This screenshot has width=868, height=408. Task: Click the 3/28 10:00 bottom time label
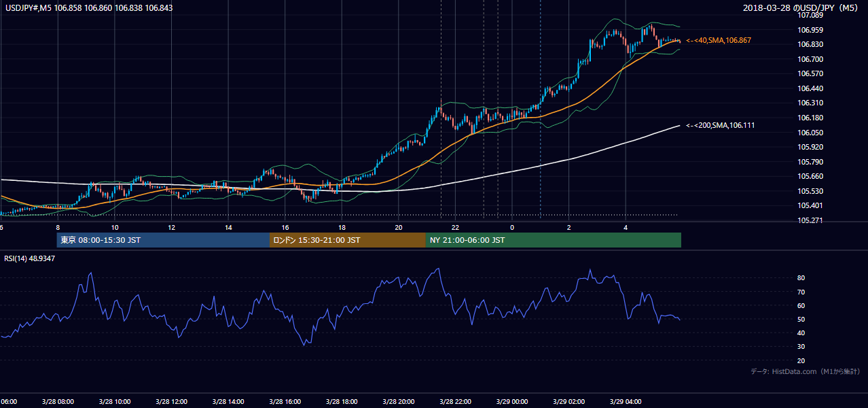pyautogui.click(x=114, y=402)
